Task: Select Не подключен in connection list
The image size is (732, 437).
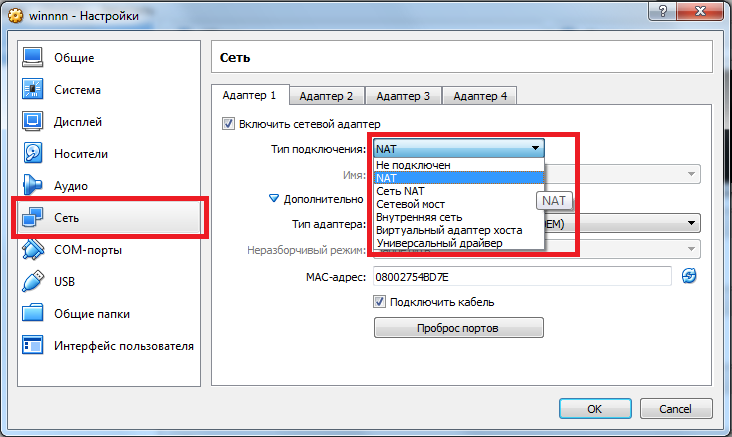Action: [459, 165]
